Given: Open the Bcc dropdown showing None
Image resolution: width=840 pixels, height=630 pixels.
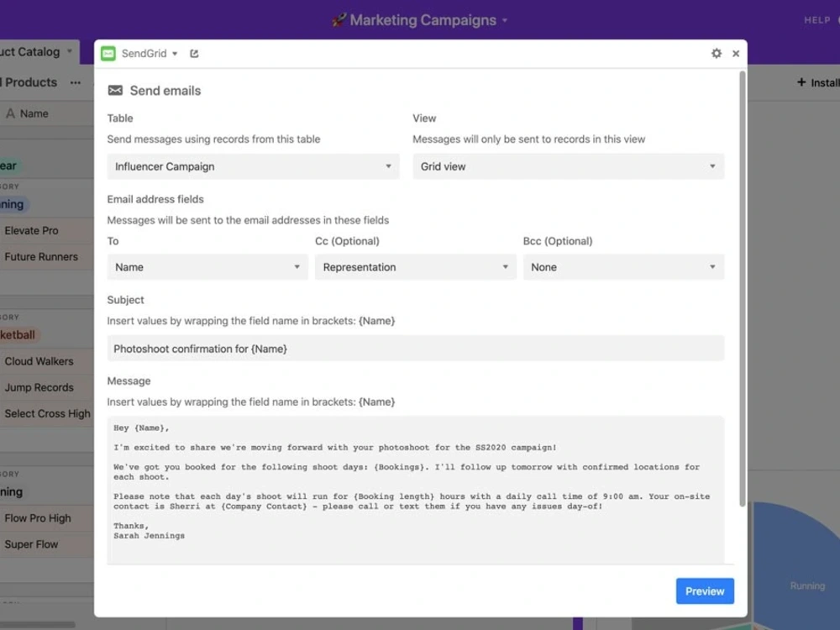Looking at the screenshot, I should point(623,267).
